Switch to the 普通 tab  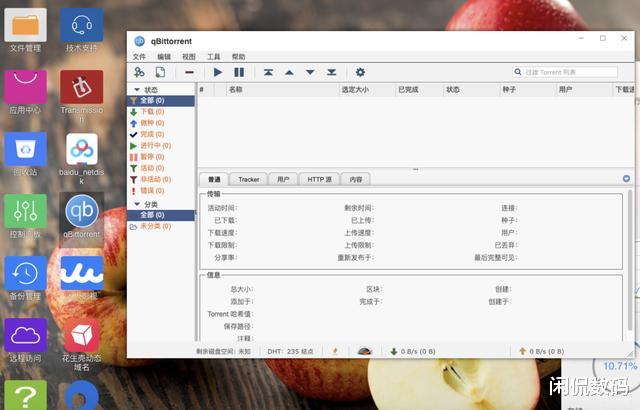(x=214, y=180)
